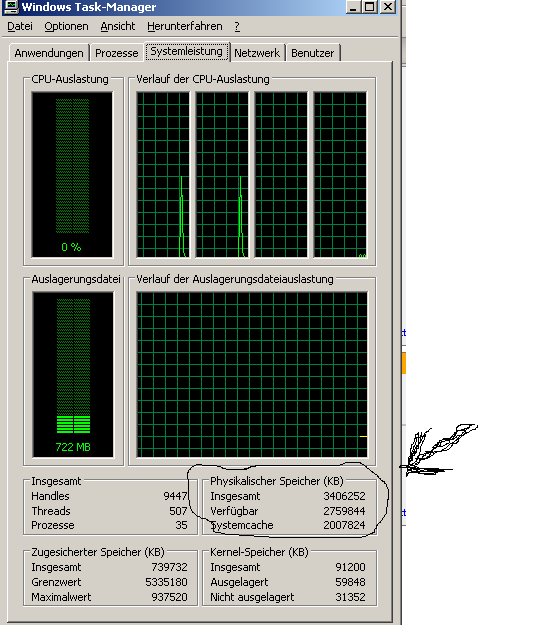Click the Verlauf der CPU-Auslastung label
Viewport: 534px width, 625px height.
click(203, 79)
